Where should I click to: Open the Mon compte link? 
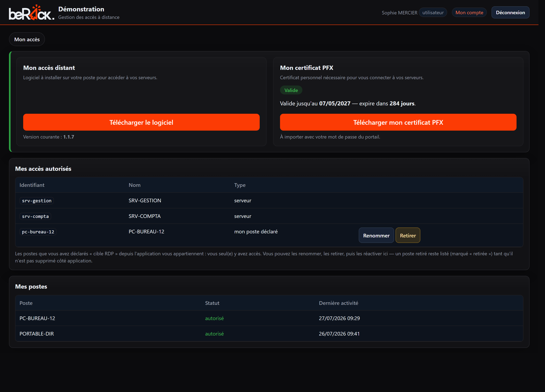(x=469, y=12)
